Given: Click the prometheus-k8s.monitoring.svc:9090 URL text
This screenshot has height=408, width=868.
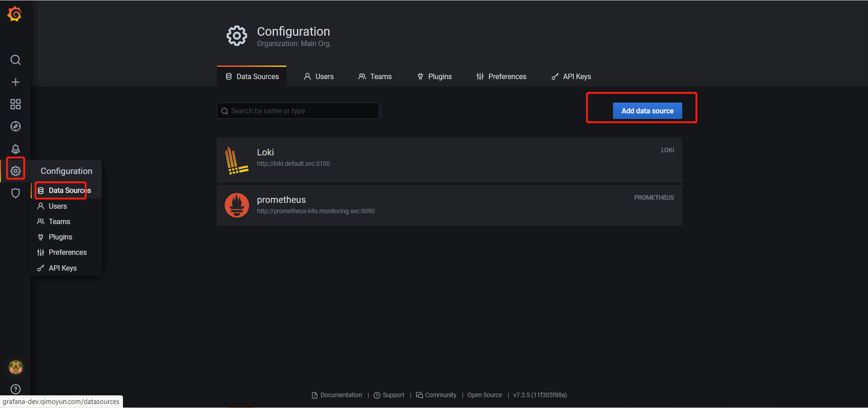Looking at the screenshot, I should [316, 211].
